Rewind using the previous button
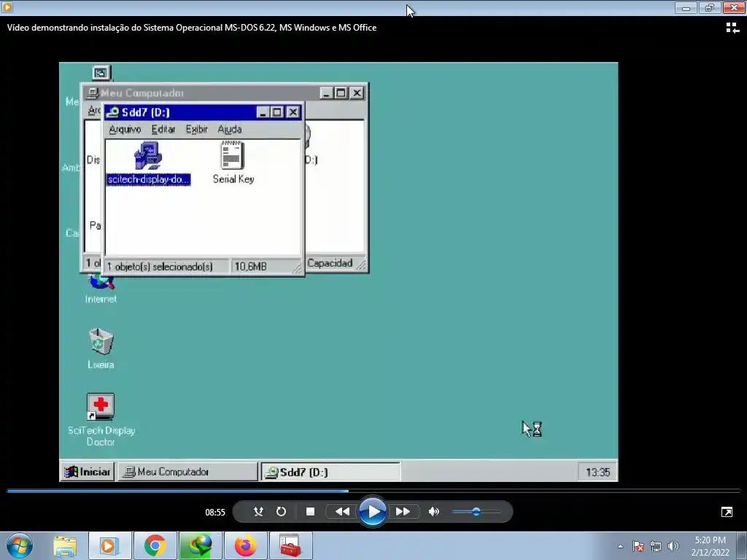 342,511
